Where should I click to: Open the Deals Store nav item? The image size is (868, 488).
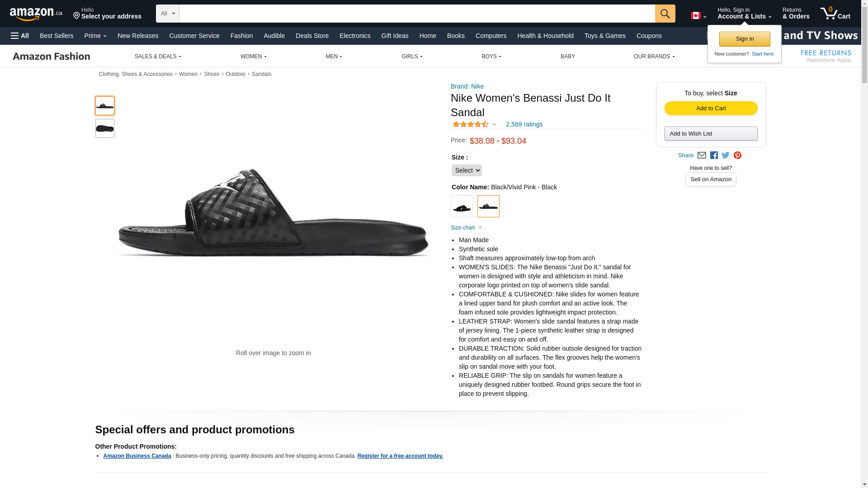[312, 36]
